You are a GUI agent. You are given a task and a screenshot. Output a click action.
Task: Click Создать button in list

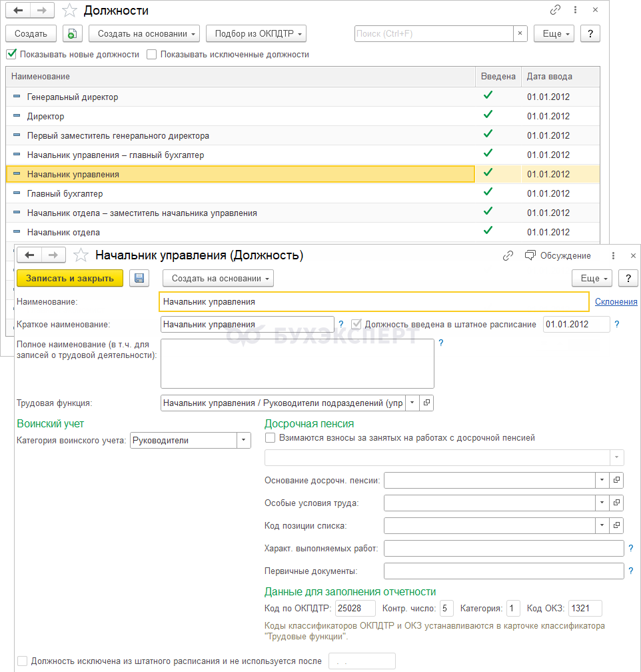click(x=31, y=33)
